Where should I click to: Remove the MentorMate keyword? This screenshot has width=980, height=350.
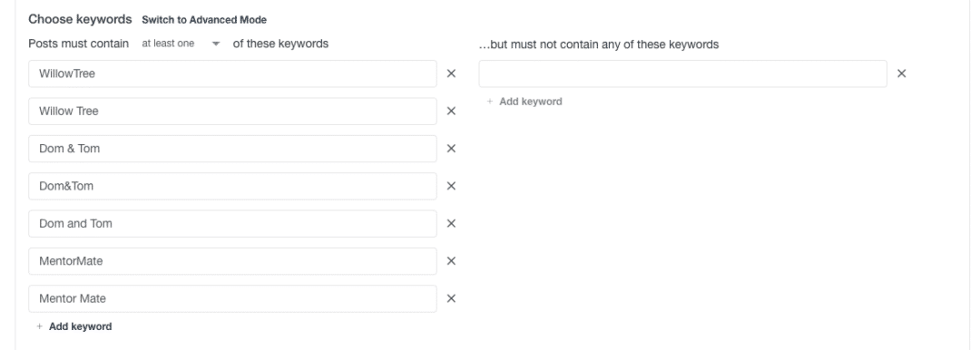[451, 261]
